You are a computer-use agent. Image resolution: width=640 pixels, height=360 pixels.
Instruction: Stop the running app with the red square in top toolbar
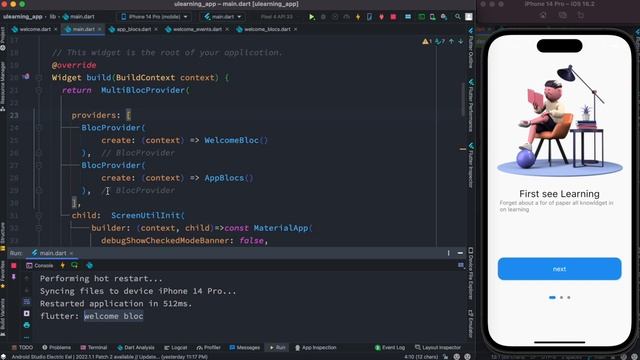click(x=393, y=17)
